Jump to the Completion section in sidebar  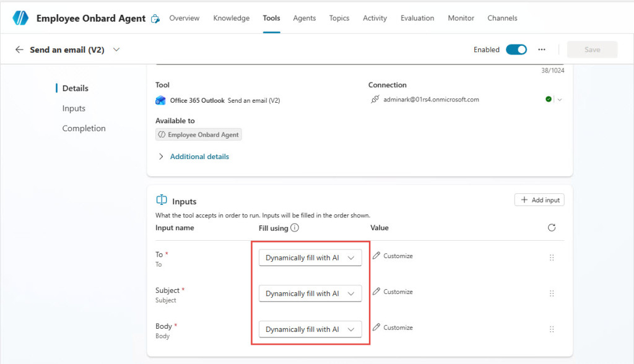click(x=84, y=128)
